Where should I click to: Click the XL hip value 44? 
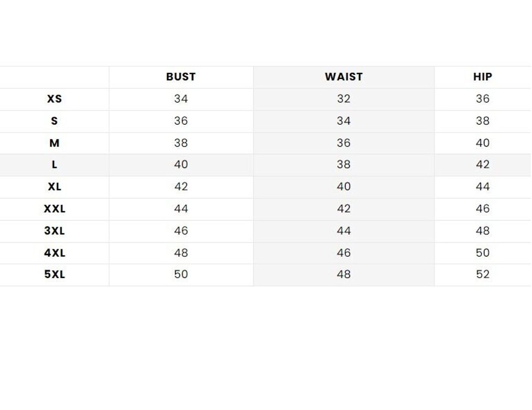click(x=483, y=187)
